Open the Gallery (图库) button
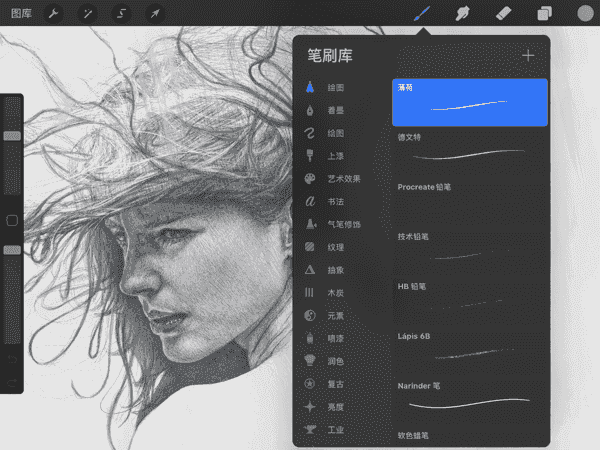The height and width of the screenshot is (450, 600). point(21,14)
